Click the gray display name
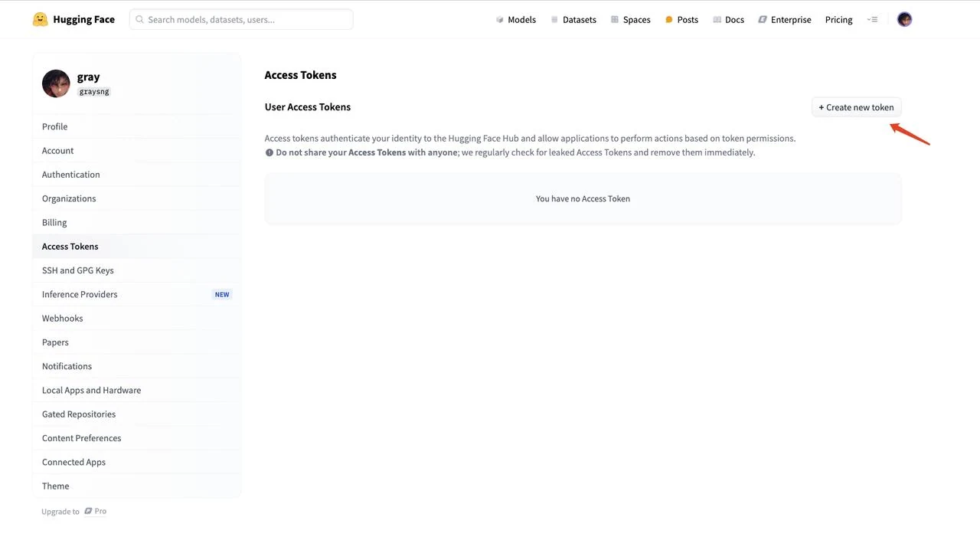980x540 pixels. [x=88, y=77]
